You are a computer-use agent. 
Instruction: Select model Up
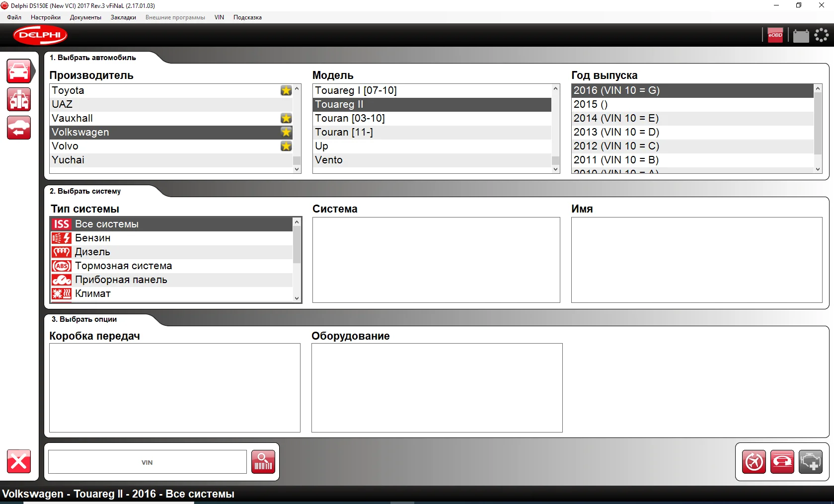pos(432,146)
